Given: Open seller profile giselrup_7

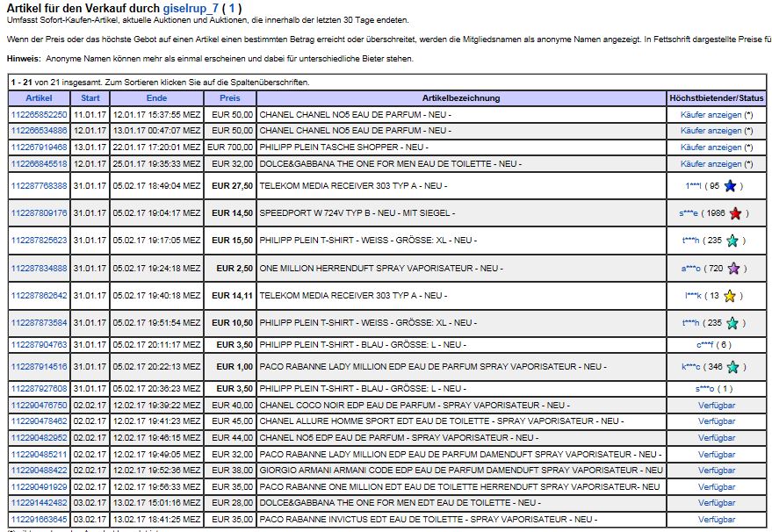Looking at the screenshot, I should (191, 9).
